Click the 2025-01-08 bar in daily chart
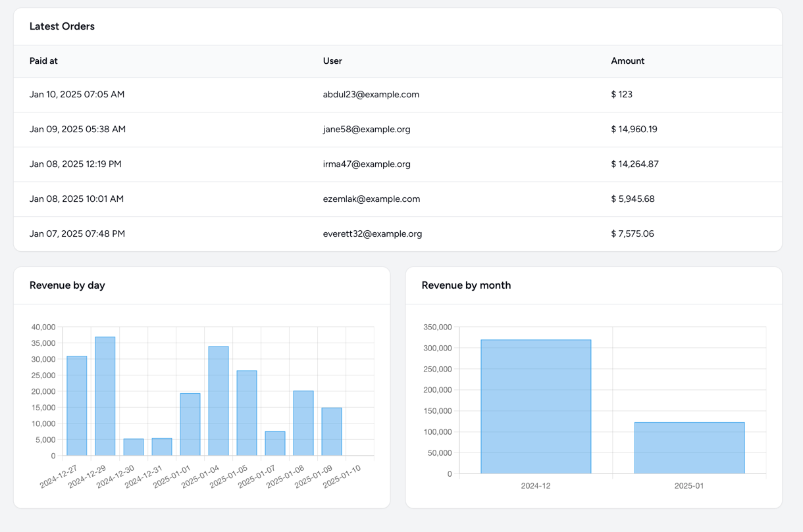The height and width of the screenshot is (532, 803). tap(303, 423)
